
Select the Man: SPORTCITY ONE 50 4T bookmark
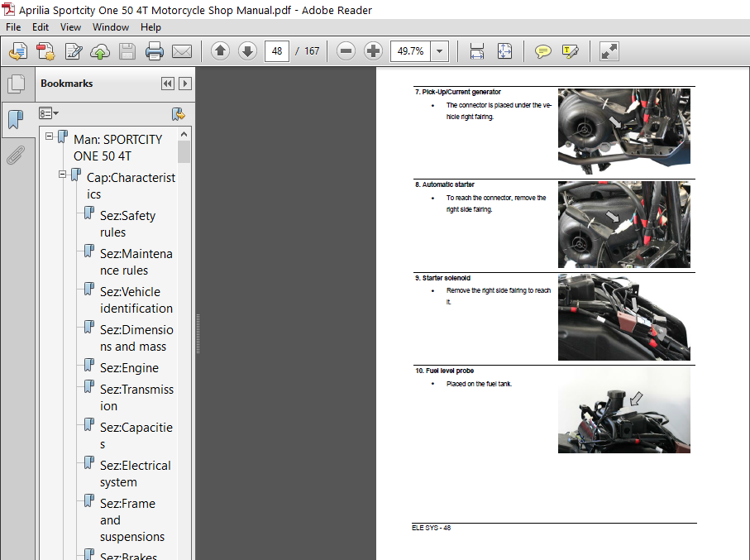(117, 148)
